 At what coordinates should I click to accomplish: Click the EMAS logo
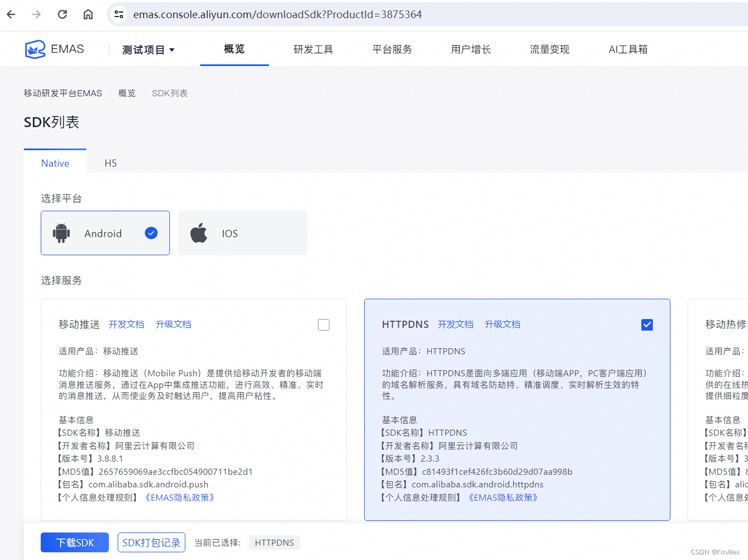54,49
